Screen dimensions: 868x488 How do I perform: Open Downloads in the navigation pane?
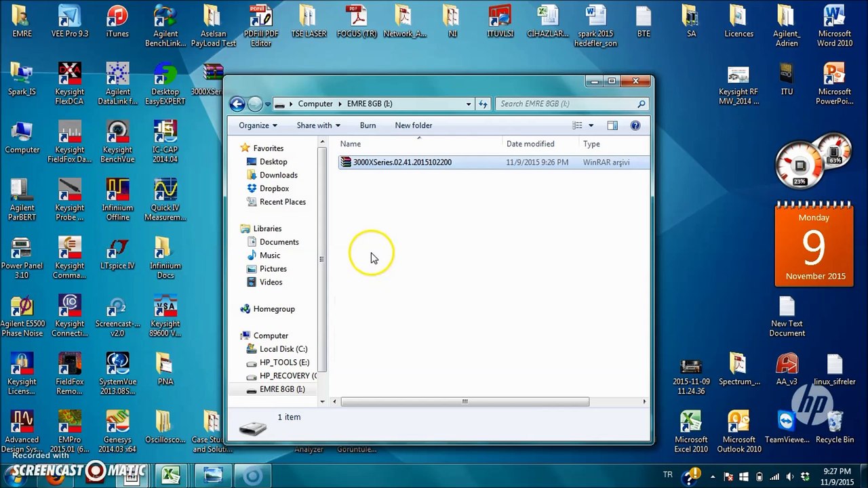pyautogui.click(x=278, y=175)
